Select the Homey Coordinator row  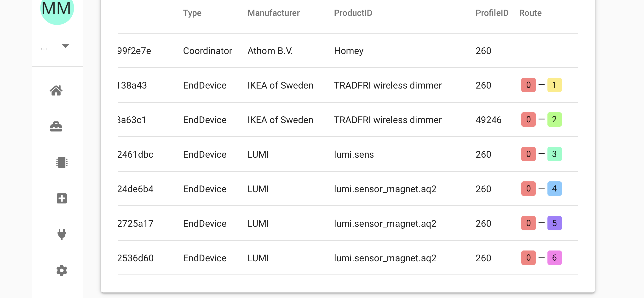click(x=349, y=51)
